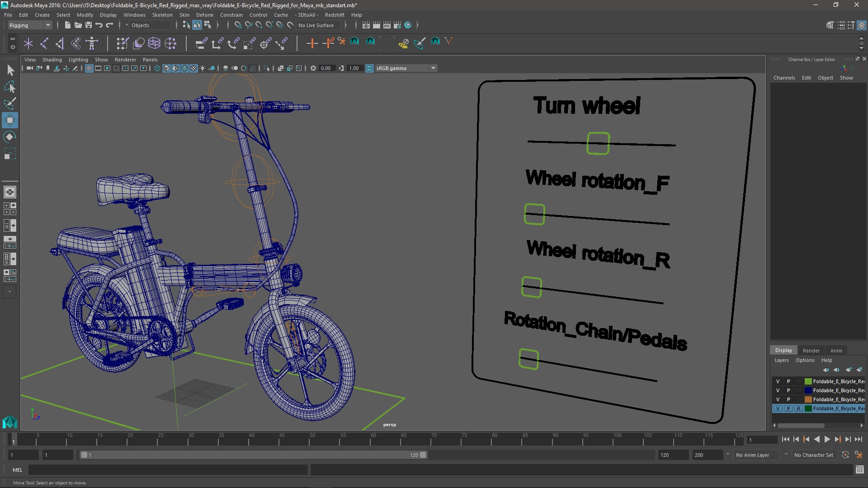Play animation forwards button

click(827, 439)
